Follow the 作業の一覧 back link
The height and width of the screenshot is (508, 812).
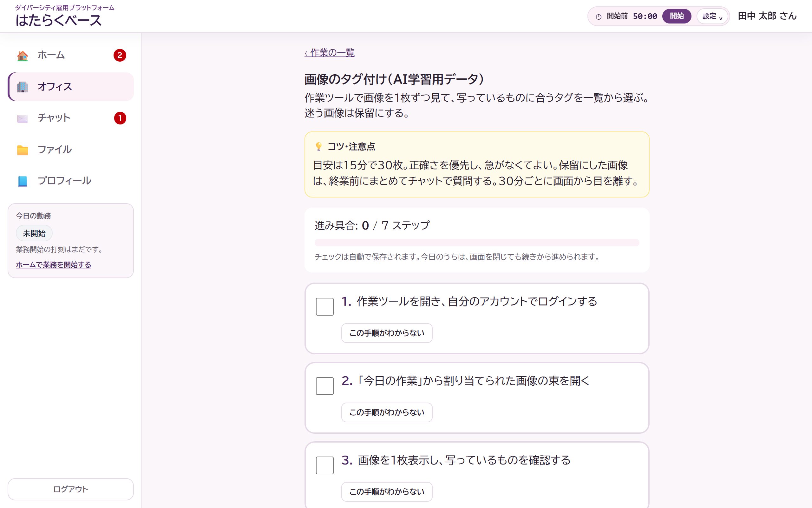tap(330, 53)
